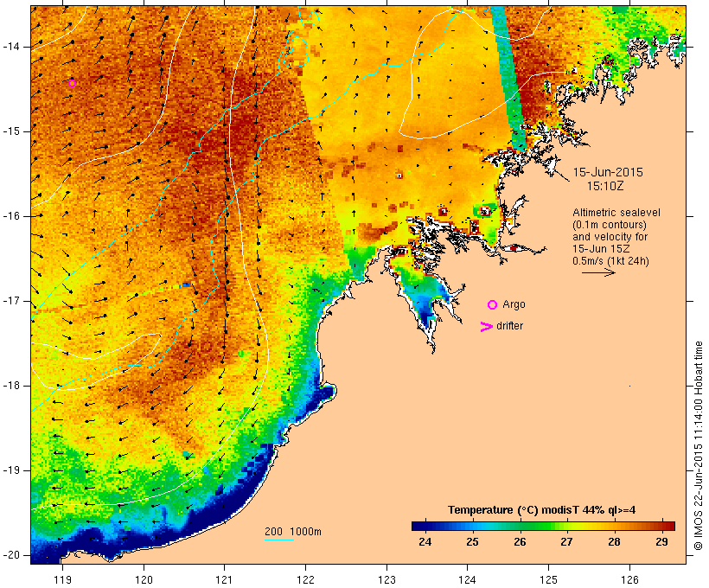709x588 pixels.
Task: Click '(0.1m contours)' caption text
Action: tap(609, 225)
